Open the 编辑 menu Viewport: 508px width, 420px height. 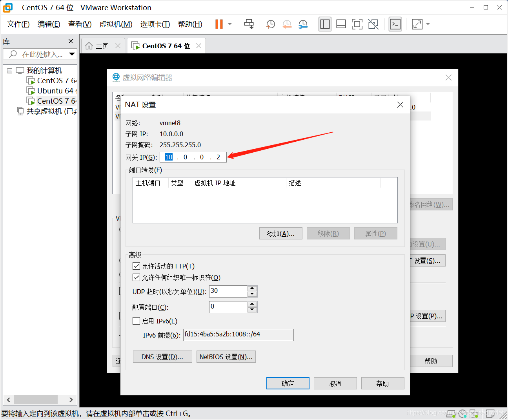pyautogui.click(x=49, y=24)
